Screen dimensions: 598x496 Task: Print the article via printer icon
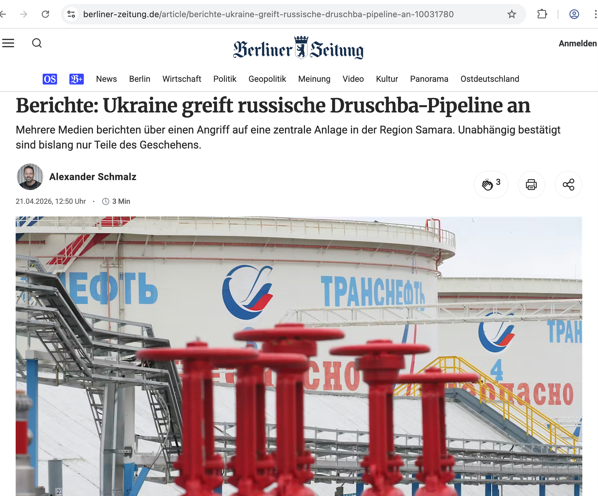(531, 185)
